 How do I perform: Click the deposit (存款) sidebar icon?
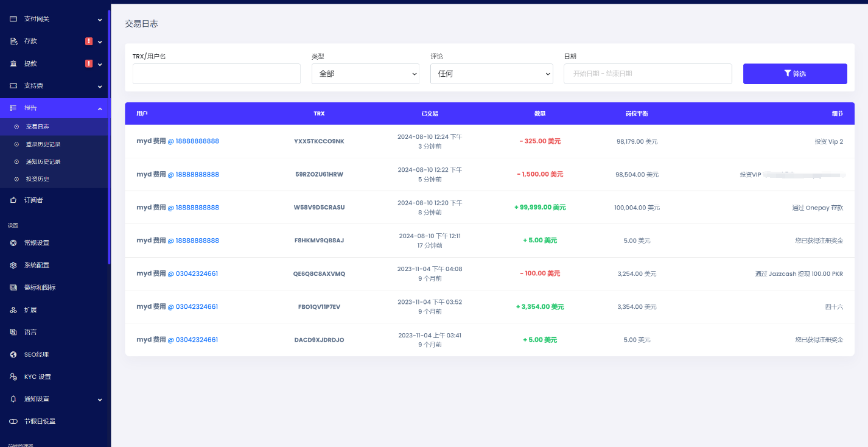tap(13, 41)
